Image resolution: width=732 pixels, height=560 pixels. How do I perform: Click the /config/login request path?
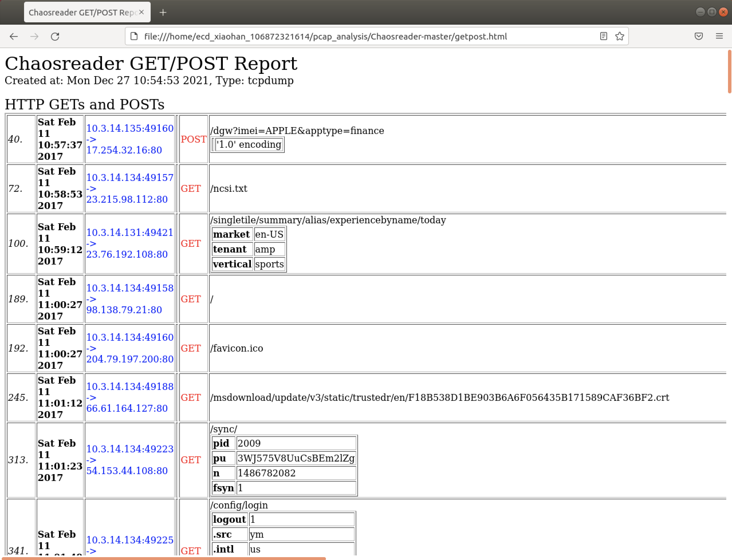coord(239,505)
